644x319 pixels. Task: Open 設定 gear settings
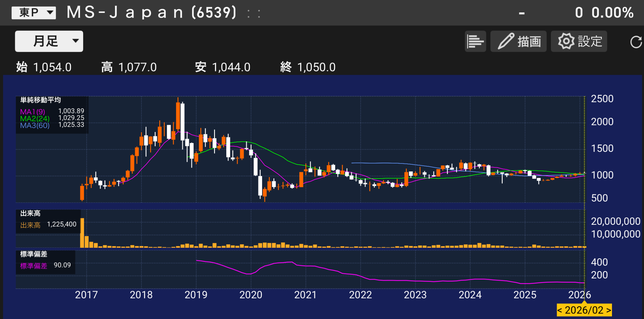[x=579, y=41]
